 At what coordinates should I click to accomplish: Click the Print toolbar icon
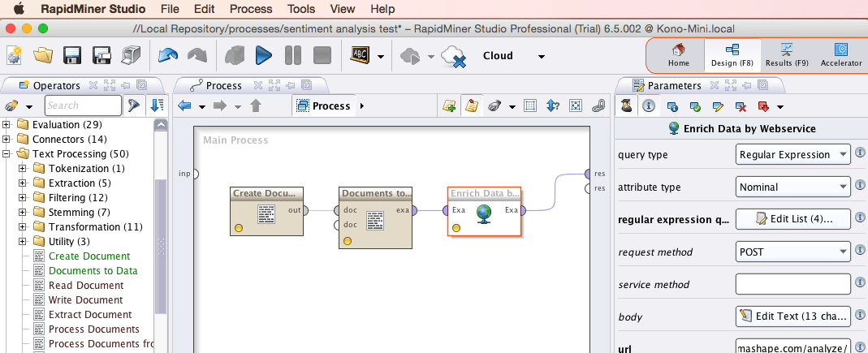point(131,55)
